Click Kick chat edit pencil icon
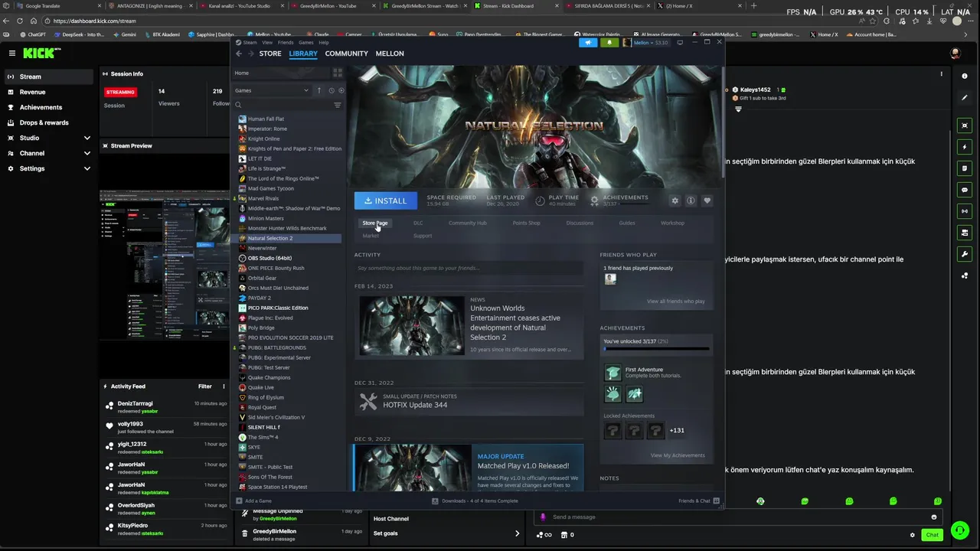The height and width of the screenshot is (551, 980). [964, 97]
